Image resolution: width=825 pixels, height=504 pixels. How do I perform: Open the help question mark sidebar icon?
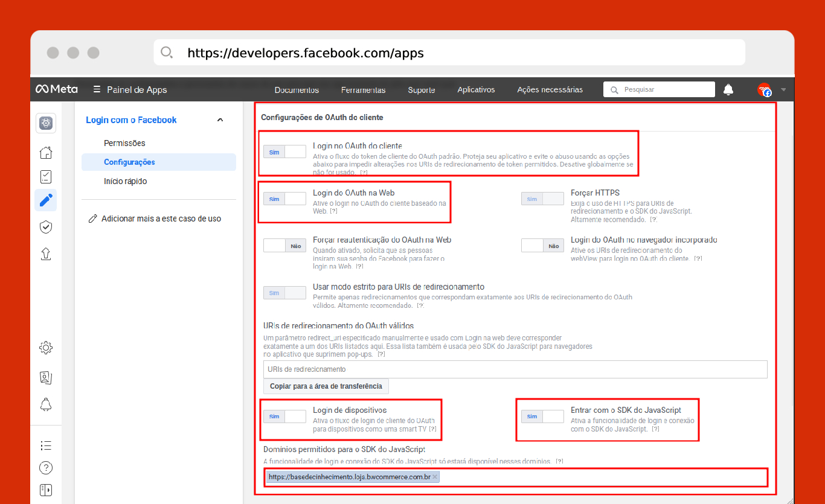tap(46, 468)
